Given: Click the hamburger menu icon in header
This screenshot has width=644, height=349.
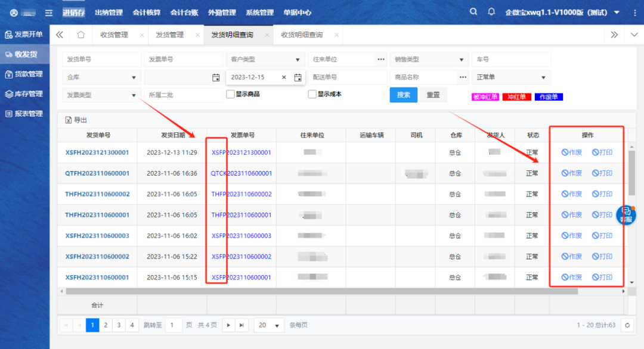Looking at the screenshot, I should [49, 13].
